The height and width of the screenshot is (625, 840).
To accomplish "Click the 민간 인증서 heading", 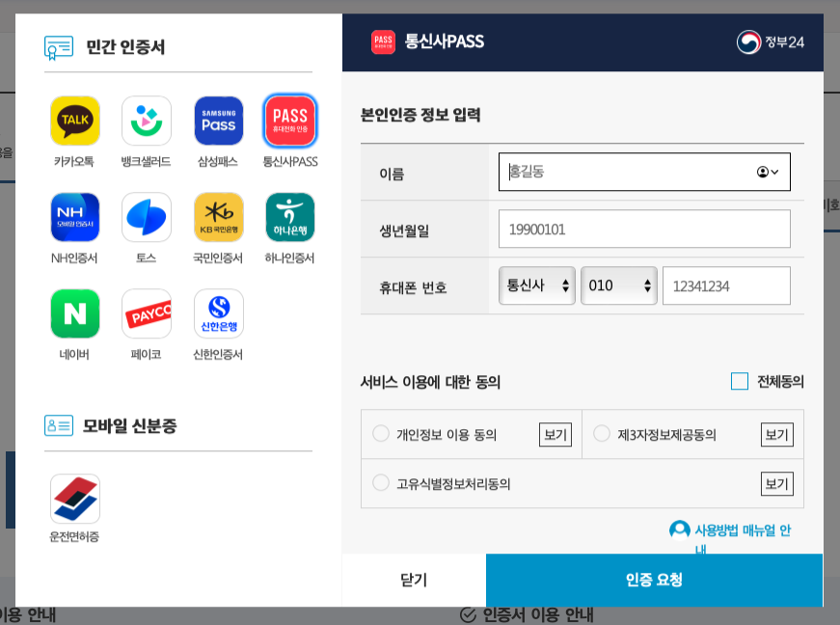I will [125, 47].
